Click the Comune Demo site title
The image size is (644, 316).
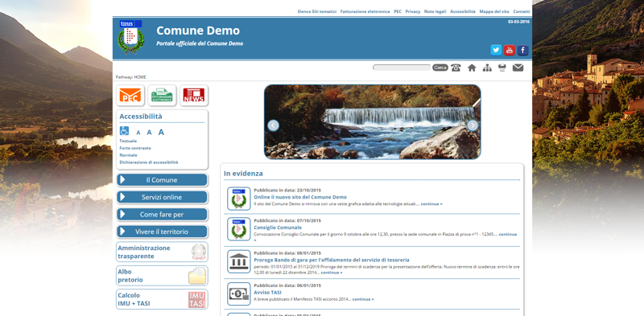(x=198, y=31)
